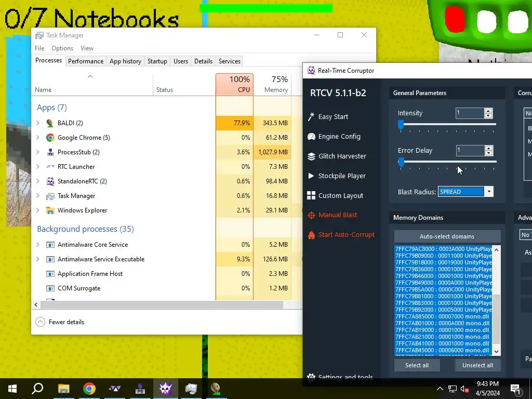Expand the Google Chrome (5) process group

coord(38,137)
